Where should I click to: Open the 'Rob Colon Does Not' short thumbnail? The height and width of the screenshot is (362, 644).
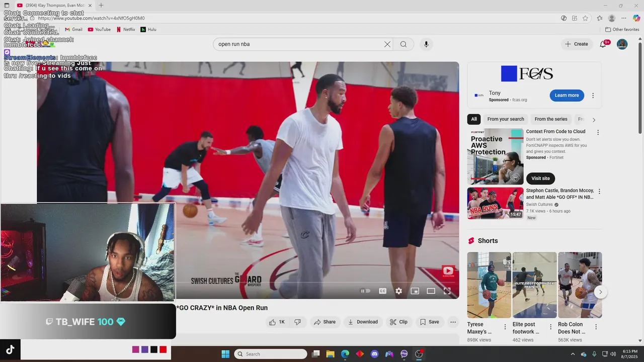(580, 285)
